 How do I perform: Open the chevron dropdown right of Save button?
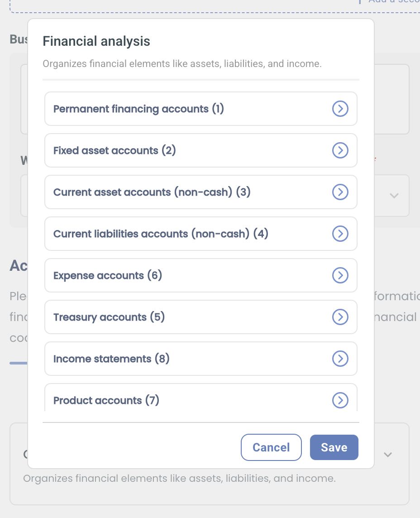click(x=388, y=455)
